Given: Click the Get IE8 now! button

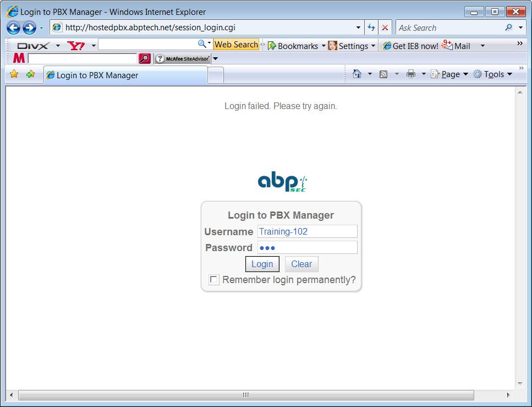Looking at the screenshot, I should [410, 46].
